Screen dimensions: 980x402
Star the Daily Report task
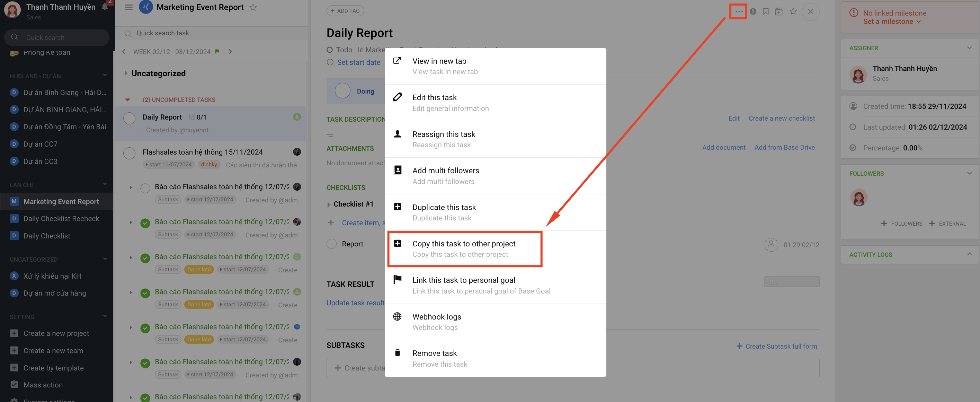point(793,11)
